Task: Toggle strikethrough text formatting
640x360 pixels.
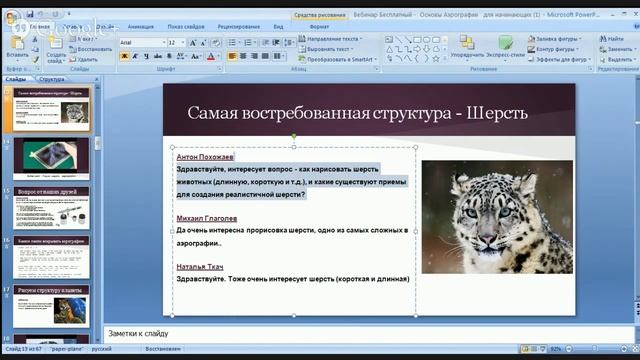Action: (158, 56)
